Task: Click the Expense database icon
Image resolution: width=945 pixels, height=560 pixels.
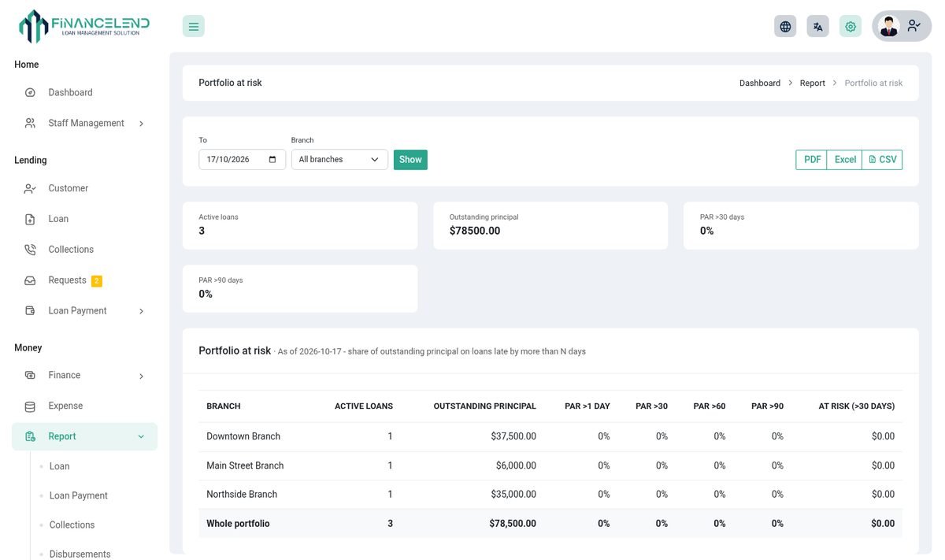Action: click(x=30, y=406)
